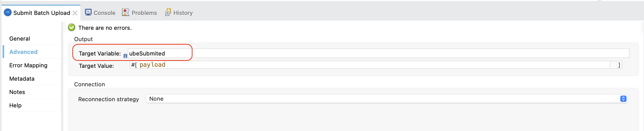Click the blue JDE connector icon

[x=8, y=12]
